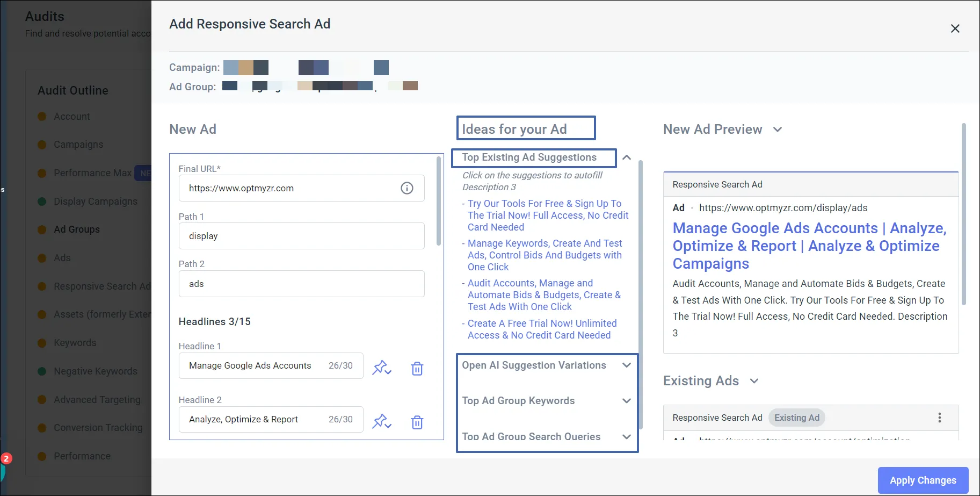The image size is (980, 496).
Task: Select Campaigns in Audit Outline
Action: 78,145
